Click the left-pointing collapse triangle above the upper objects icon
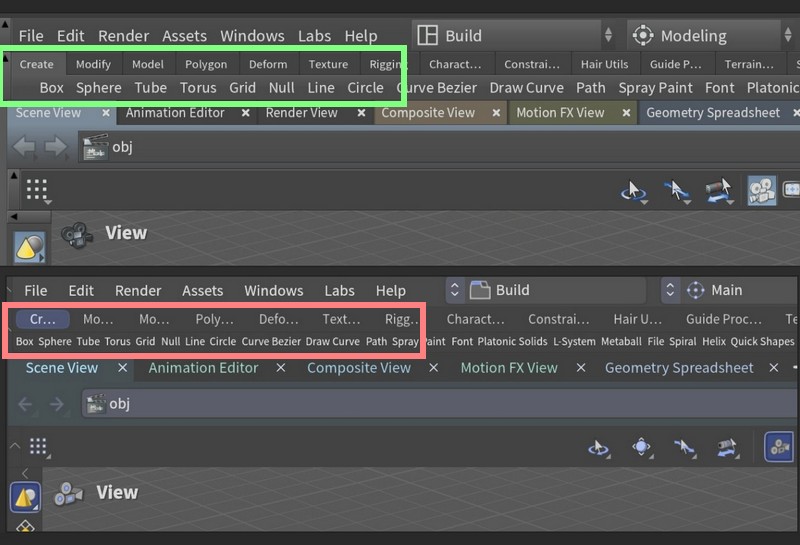 coord(14,216)
